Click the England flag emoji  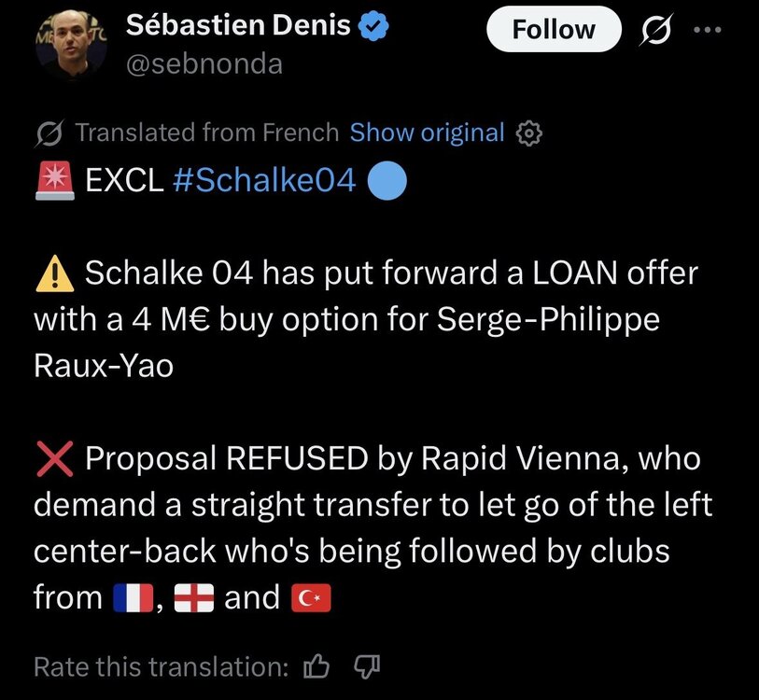pyautogui.click(x=193, y=598)
